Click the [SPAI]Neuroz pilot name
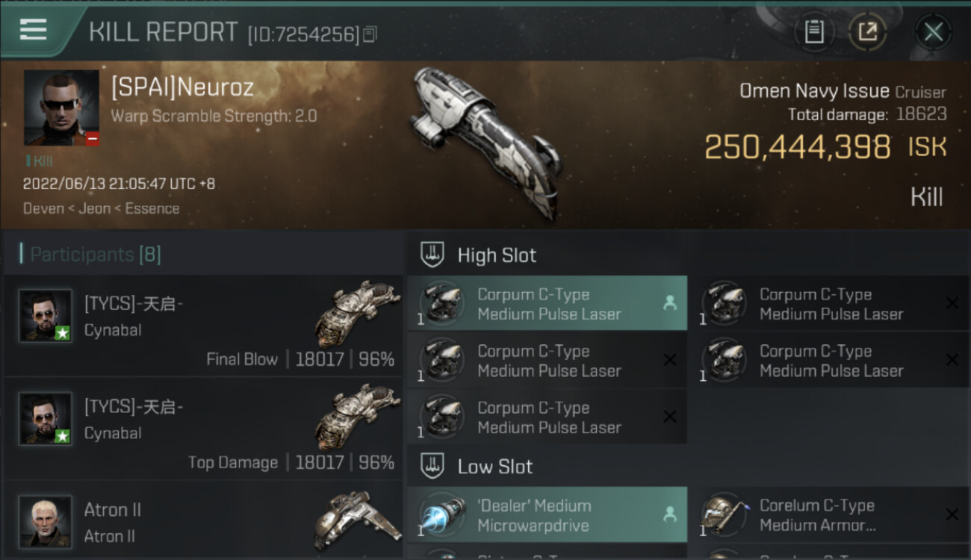 pyautogui.click(x=182, y=87)
